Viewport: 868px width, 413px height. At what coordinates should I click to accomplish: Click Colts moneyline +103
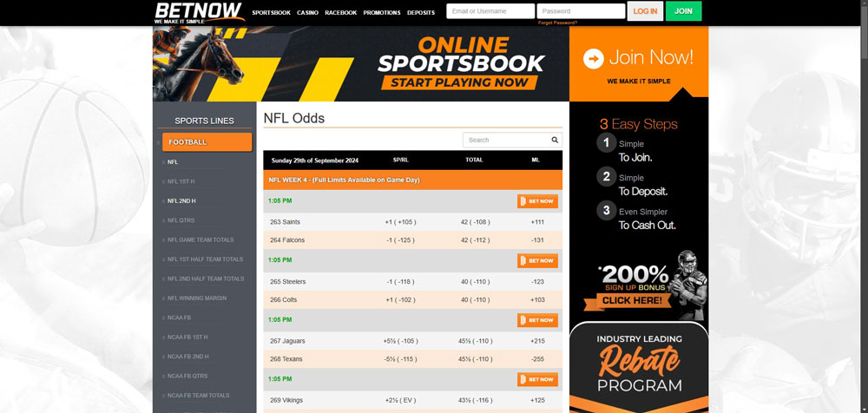click(x=537, y=300)
